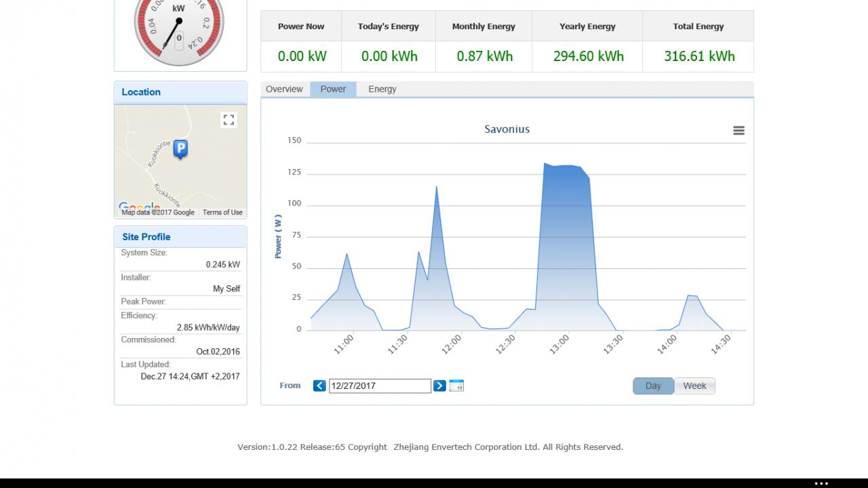
Task: Expand the map to fullscreen view
Action: click(229, 120)
